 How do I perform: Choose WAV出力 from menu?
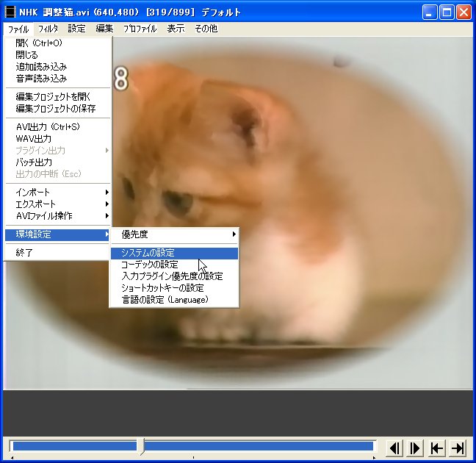(x=58, y=139)
